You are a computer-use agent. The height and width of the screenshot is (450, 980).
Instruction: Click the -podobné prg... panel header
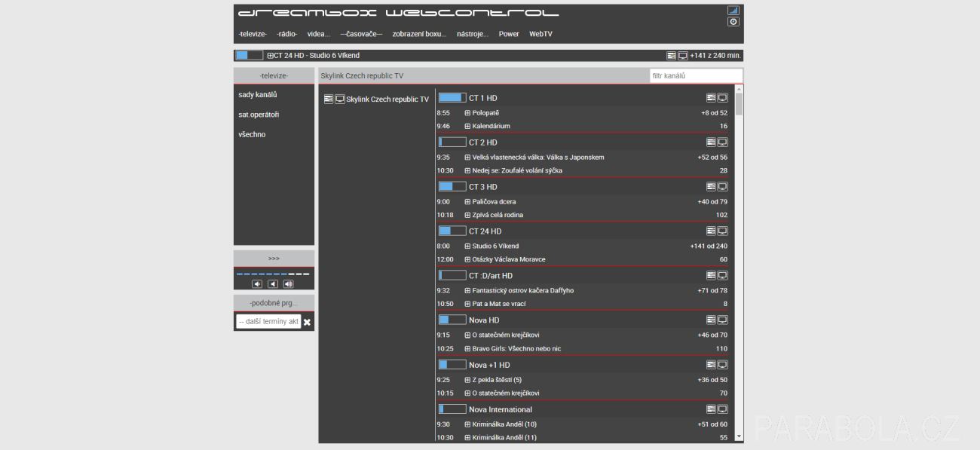point(274,303)
